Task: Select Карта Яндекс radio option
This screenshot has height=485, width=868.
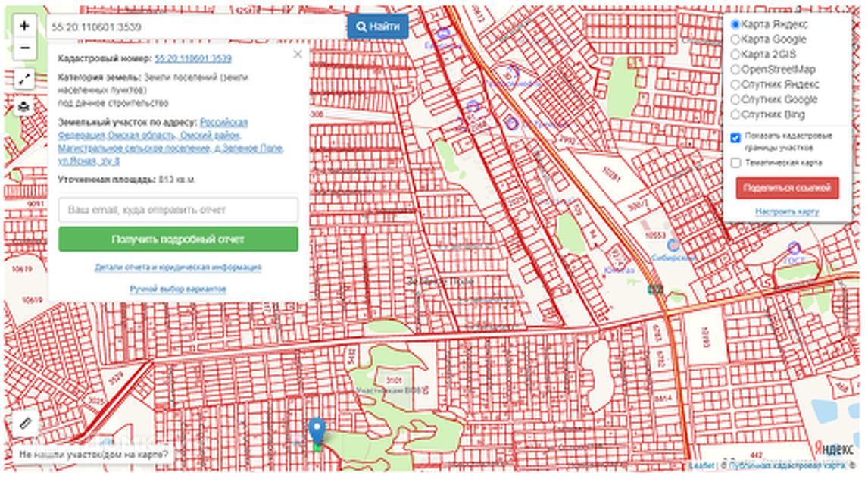Action: click(x=735, y=24)
